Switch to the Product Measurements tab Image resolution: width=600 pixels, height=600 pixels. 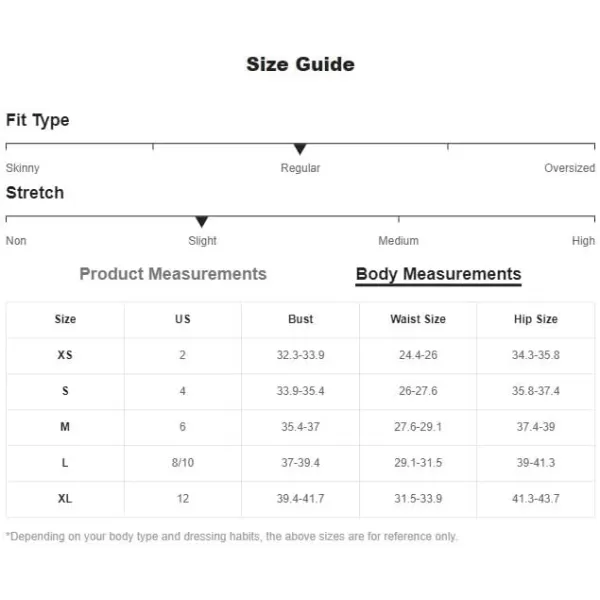(173, 274)
